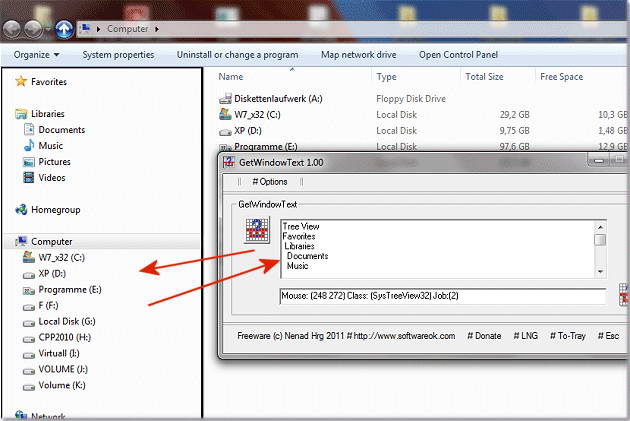
Task: Click the # Donate link
Action: pyautogui.click(x=484, y=336)
